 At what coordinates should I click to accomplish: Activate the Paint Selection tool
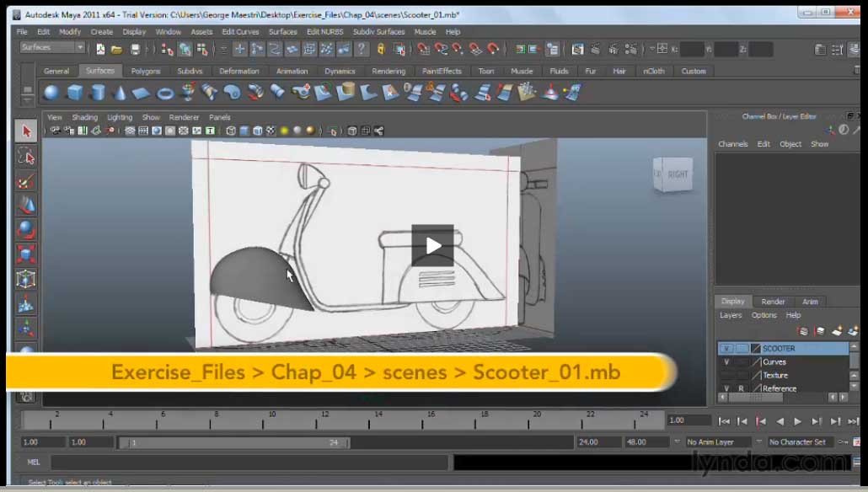pyautogui.click(x=26, y=181)
